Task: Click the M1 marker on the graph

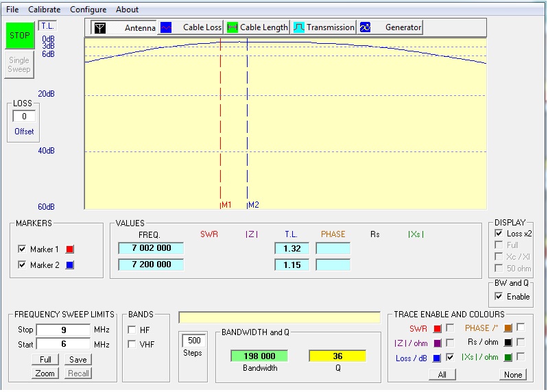Action: pos(226,205)
